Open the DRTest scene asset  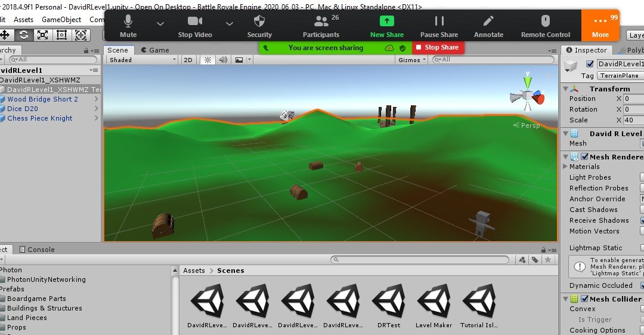[389, 305]
